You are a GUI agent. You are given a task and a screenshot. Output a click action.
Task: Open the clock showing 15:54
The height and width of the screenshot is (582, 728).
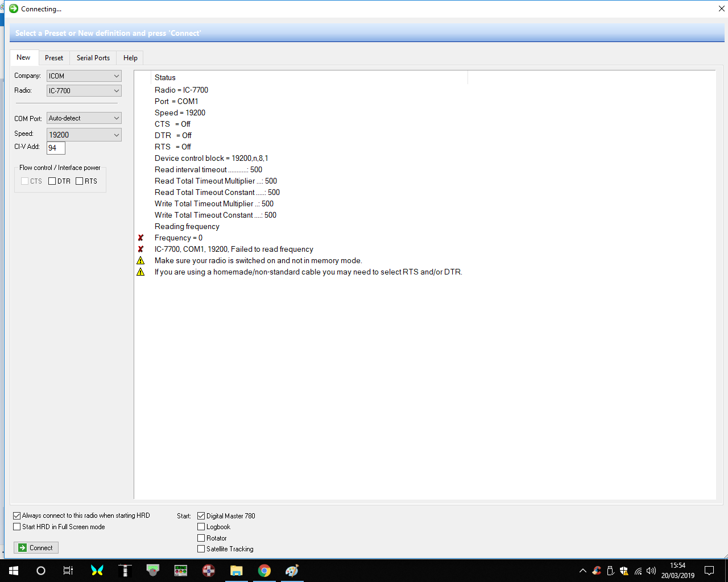(x=677, y=571)
